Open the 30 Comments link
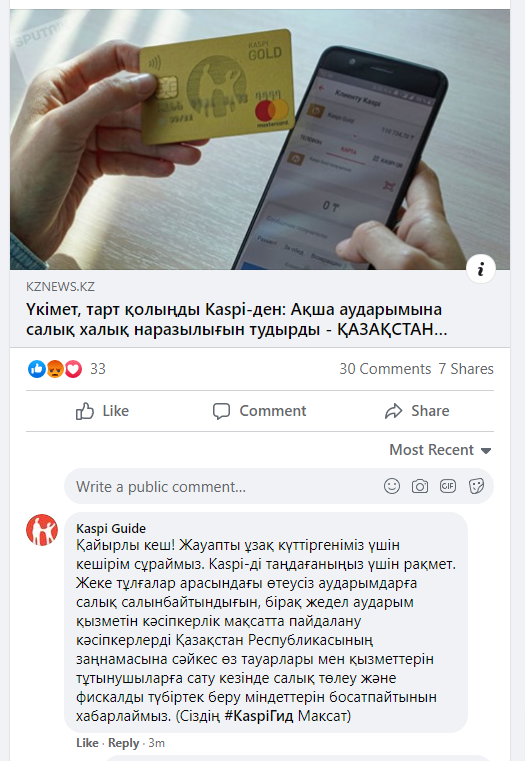The width and height of the screenshot is (525, 761). (385, 369)
